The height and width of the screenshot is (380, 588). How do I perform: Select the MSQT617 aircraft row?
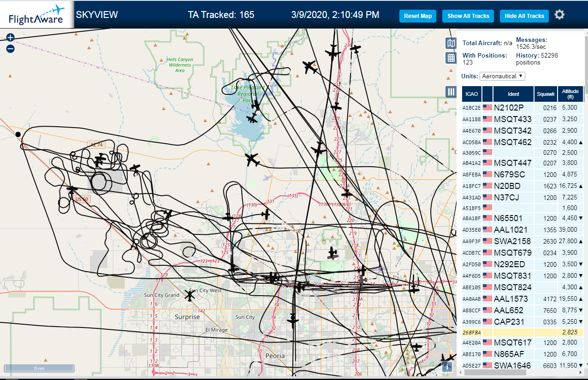(x=523, y=343)
